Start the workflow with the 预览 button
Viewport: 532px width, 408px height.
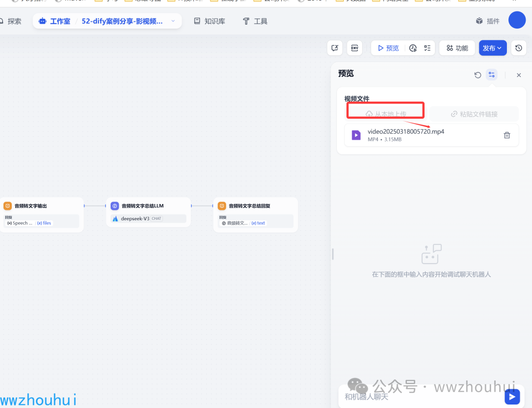click(388, 48)
